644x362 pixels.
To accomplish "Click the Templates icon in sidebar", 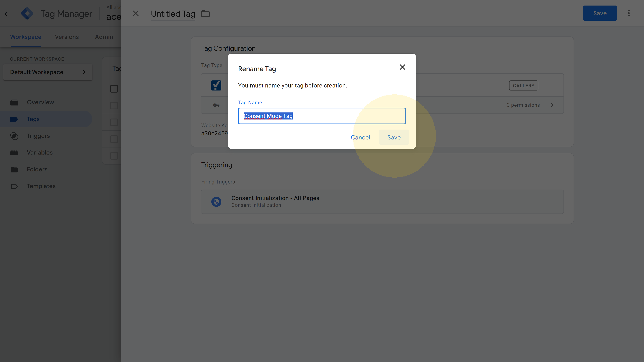I will 14,186.
